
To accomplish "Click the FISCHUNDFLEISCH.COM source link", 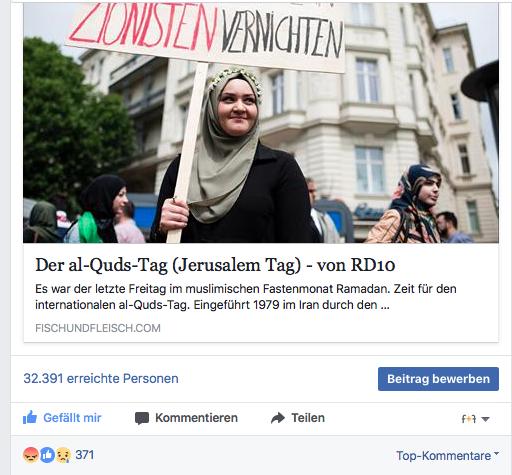I will [x=98, y=328].
